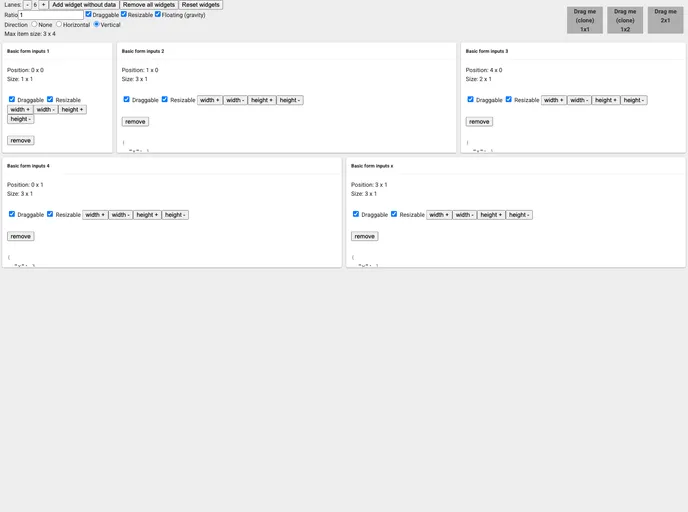Screen dimensions: 688x512
Task: Click 'Max item size: 3 x 4' text
Action: (x=30, y=34)
